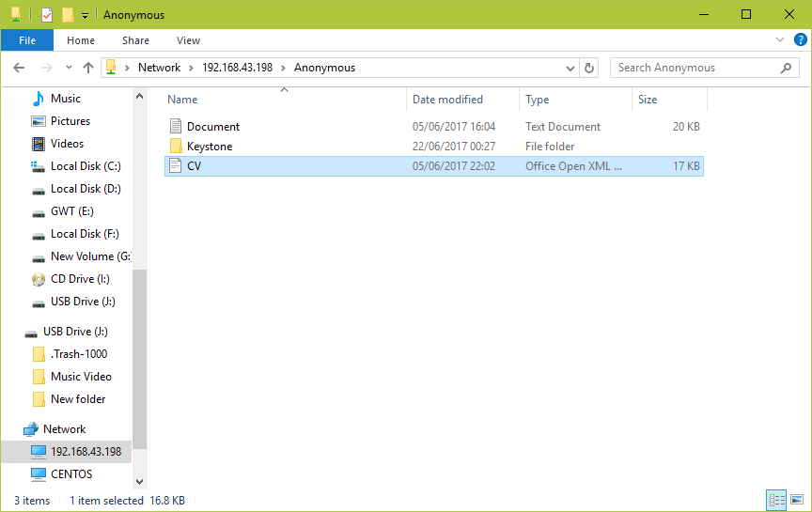The width and height of the screenshot is (812, 512).
Task: Click the Document file icon
Action: click(176, 126)
